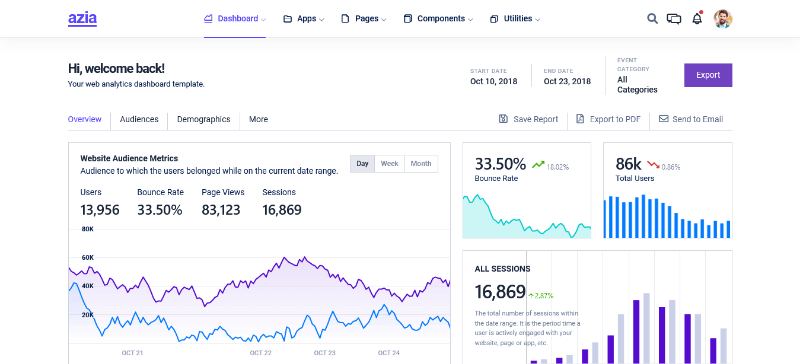Open the search magnifier icon
Screen dimensions: 800x364
click(652, 19)
